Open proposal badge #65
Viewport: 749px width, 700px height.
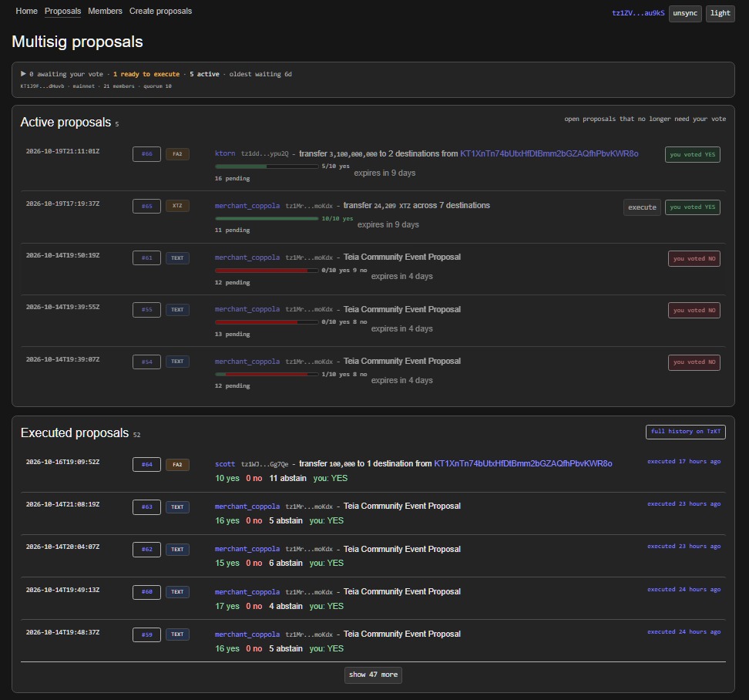[146, 206]
